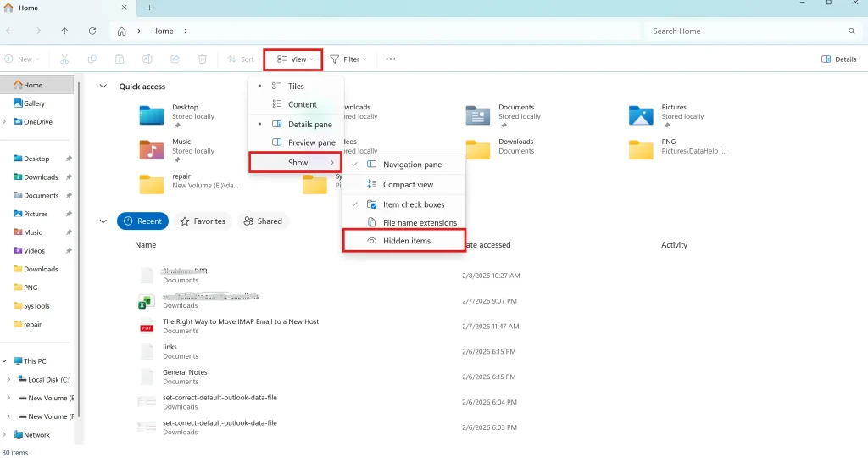Click the Rename icon in toolbar

coord(147,59)
